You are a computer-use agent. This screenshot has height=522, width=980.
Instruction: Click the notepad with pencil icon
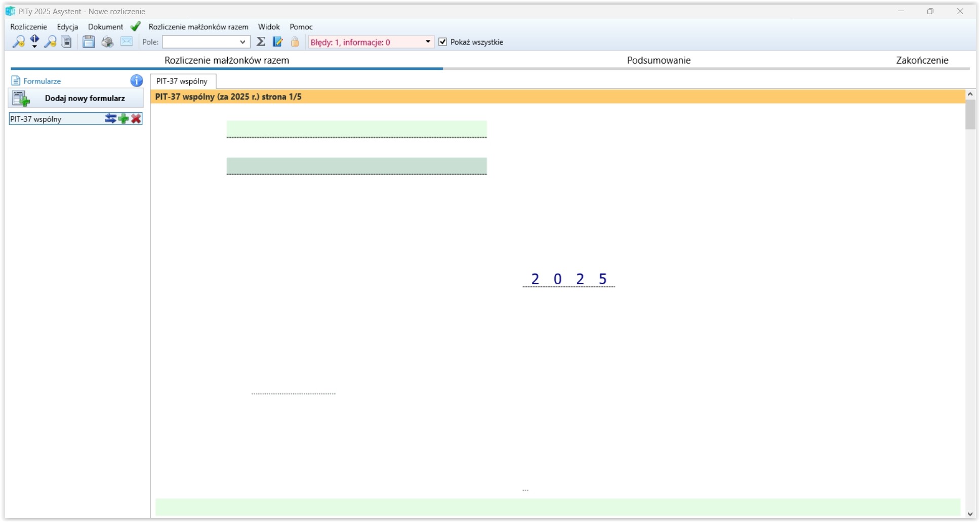(277, 42)
